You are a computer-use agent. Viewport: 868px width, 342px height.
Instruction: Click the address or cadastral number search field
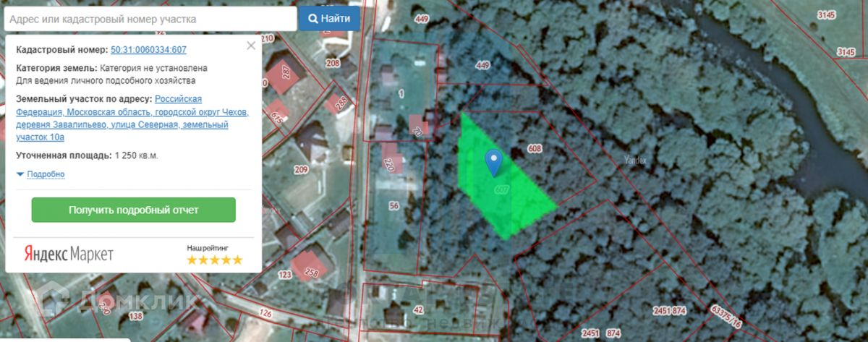pos(149,20)
